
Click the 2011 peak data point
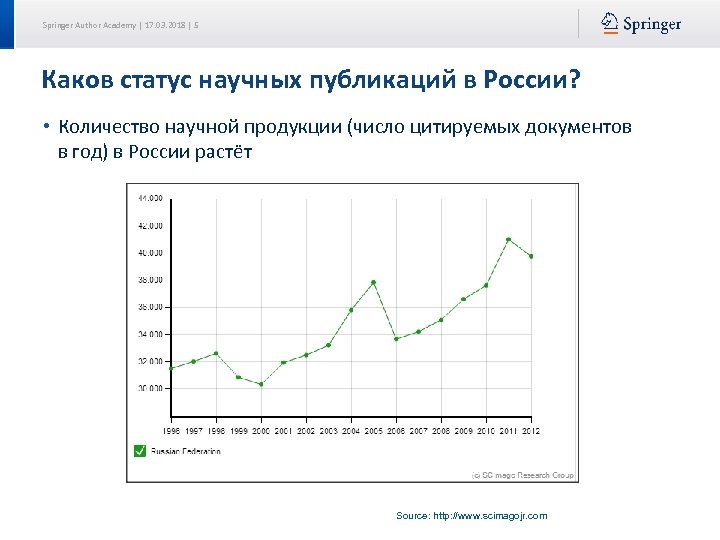tap(508, 240)
